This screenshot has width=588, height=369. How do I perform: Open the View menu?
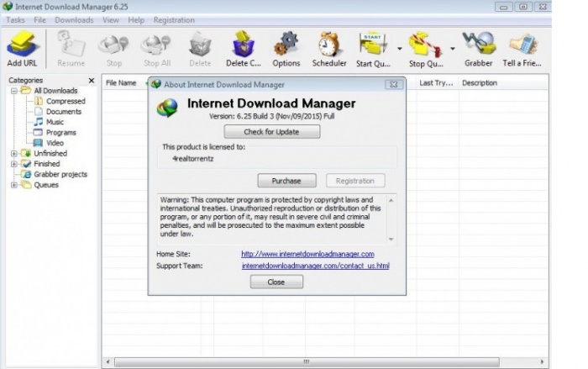tap(111, 20)
